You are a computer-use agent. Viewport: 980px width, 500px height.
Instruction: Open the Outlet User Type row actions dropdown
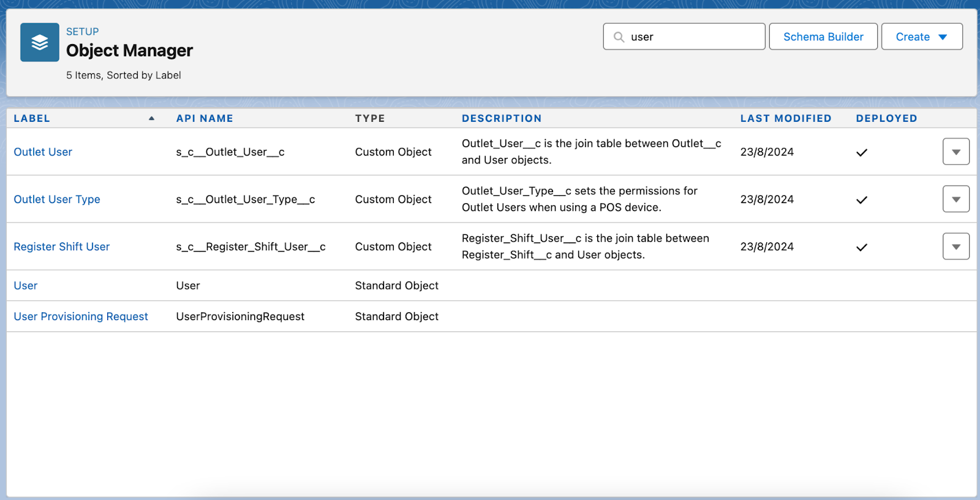tap(956, 199)
